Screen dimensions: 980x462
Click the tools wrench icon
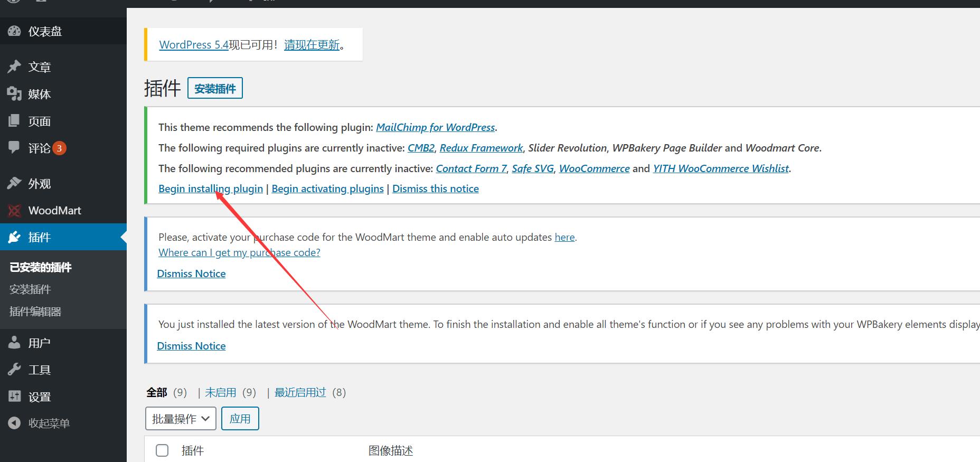(x=14, y=370)
